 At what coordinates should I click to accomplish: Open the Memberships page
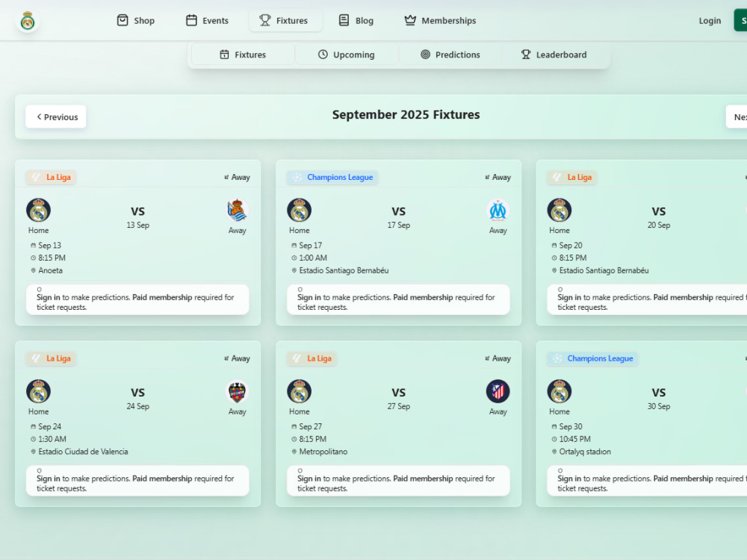(440, 20)
